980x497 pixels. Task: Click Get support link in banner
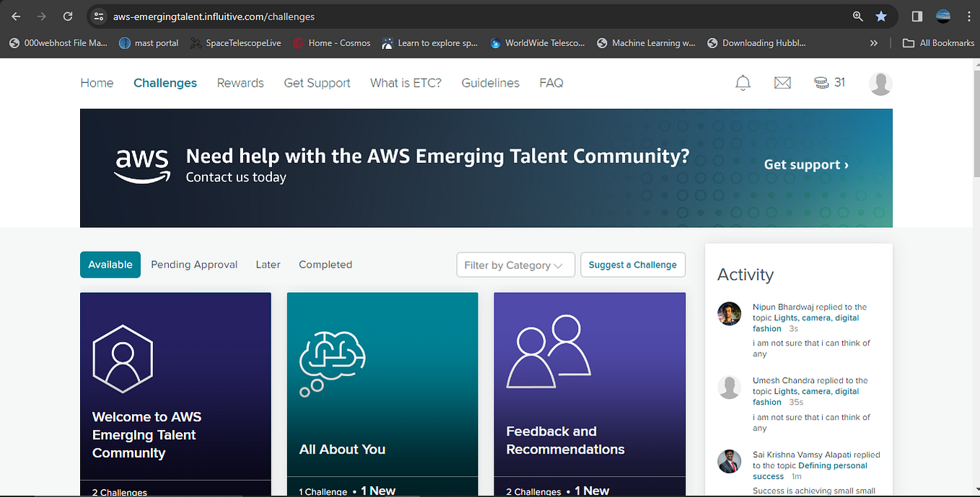(806, 165)
